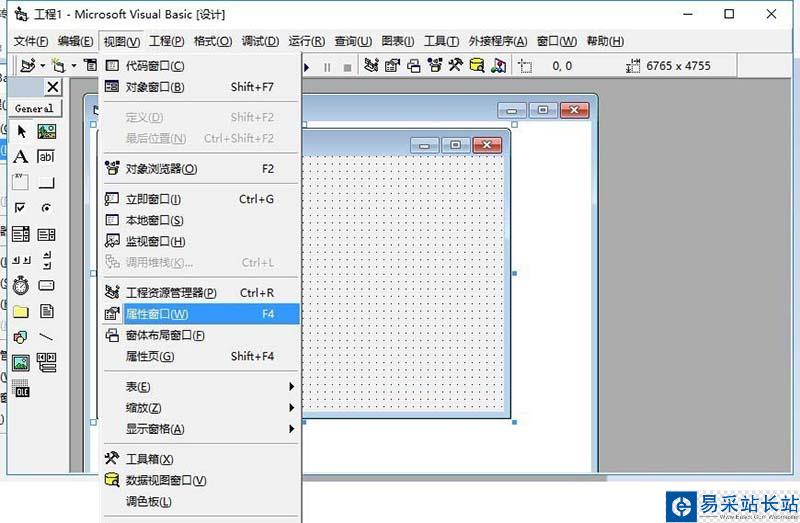Viewport: 800px width, 523px height.
Task: Click the General tab button in toolbox
Action: point(34,108)
